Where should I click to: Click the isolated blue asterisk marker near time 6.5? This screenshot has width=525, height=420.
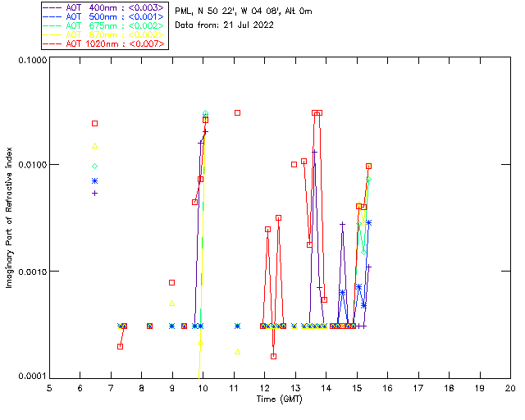(95, 181)
